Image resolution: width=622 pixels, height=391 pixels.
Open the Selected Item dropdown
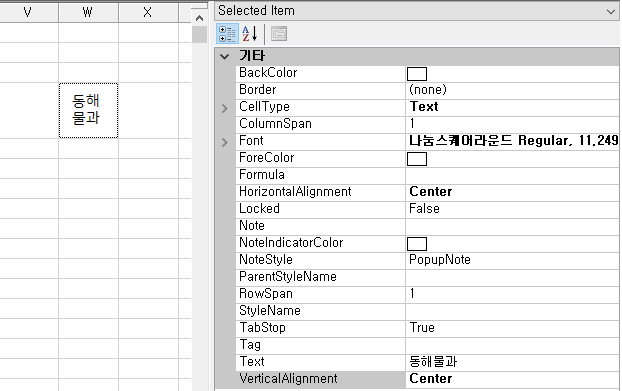(610, 12)
